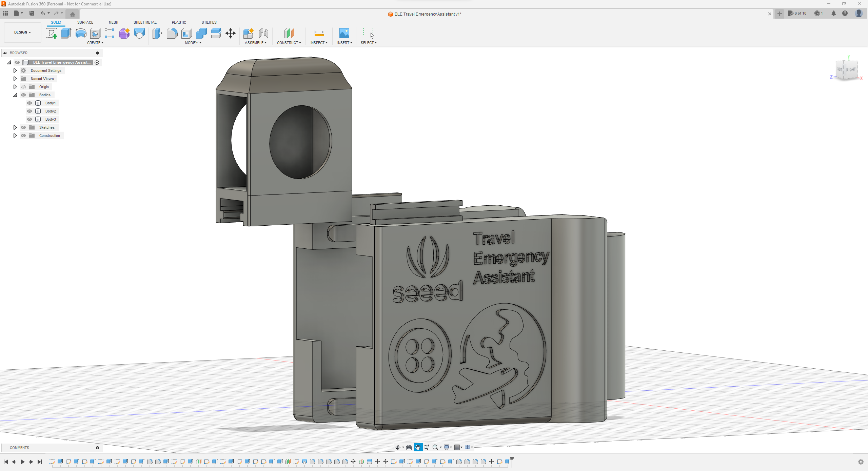Expand the Document Settings node
The image size is (868, 471).
click(x=15, y=70)
